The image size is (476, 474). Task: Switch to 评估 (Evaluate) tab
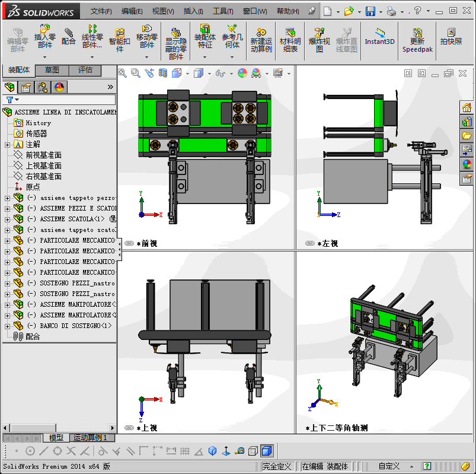pos(85,70)
